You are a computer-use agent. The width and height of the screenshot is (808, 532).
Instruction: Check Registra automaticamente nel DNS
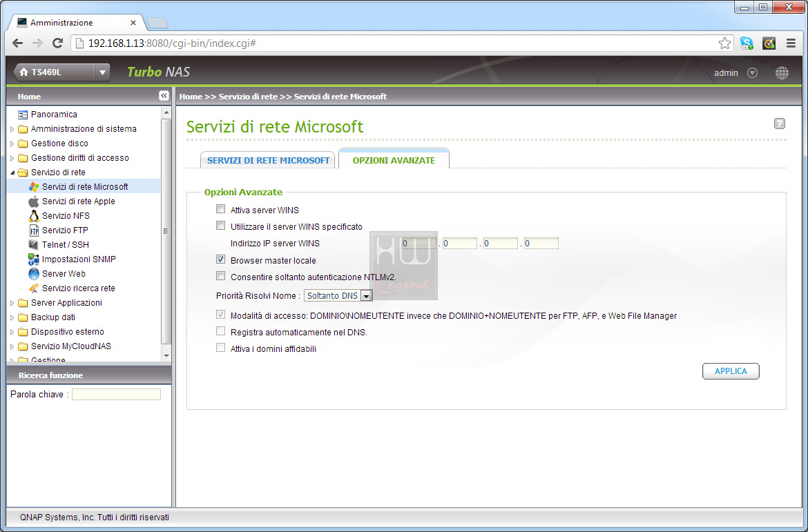pyautogui.click(x=220, y=331)
